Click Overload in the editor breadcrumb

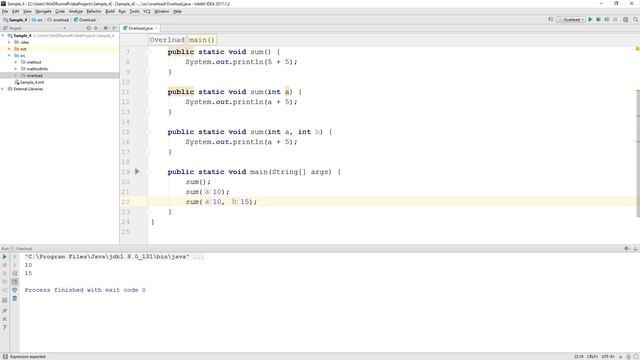(x=167, y=40)
